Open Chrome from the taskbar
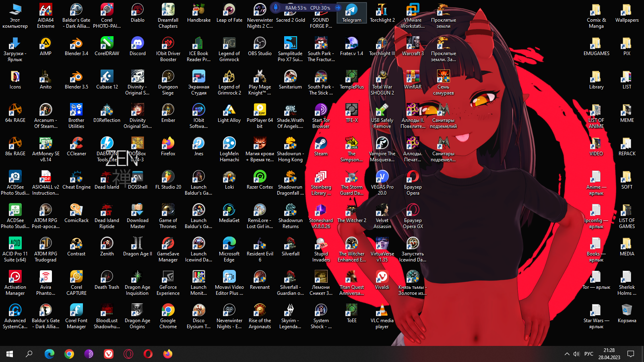Viewport: 644px width, 362px height. pyautogui.click(x=69, y=354)
